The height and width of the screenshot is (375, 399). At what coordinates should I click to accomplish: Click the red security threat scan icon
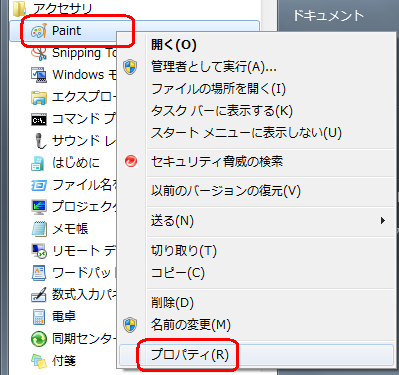[x=131, y=161]
